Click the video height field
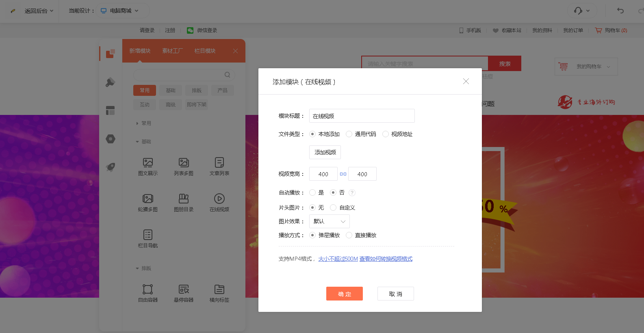The image size is (644, 333). pyautogui.click(x=362, y=174)
